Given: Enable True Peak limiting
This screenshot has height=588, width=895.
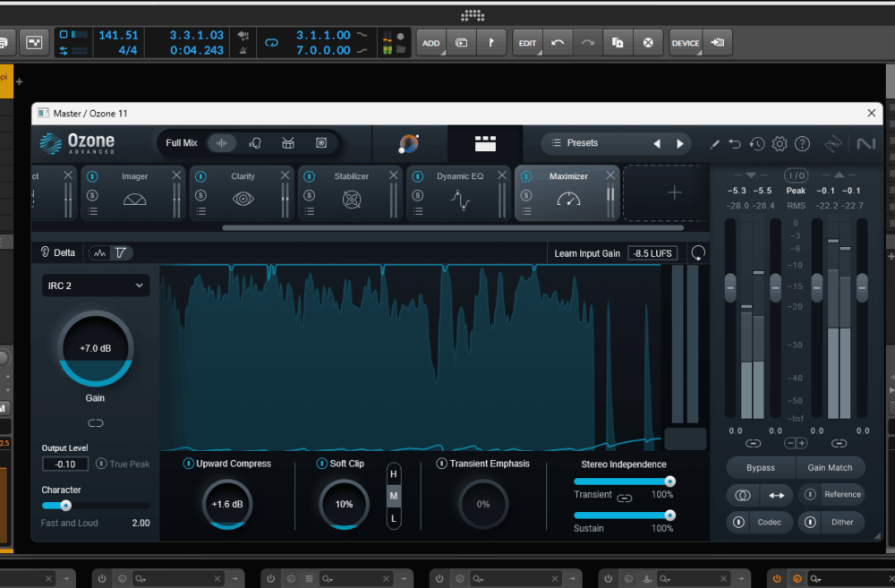Looking at the screenshot, I should pos(101,464).
